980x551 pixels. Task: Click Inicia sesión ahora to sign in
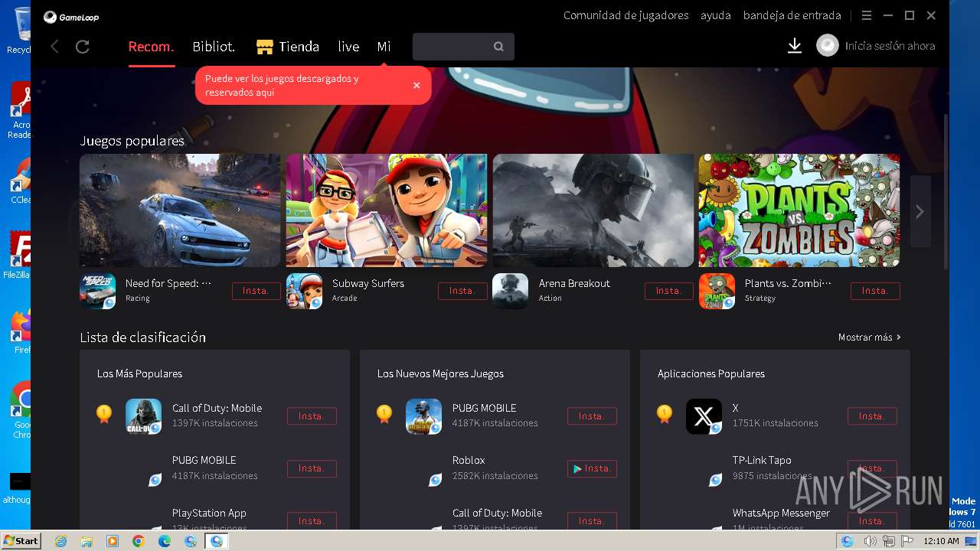(x=890, y=46)
